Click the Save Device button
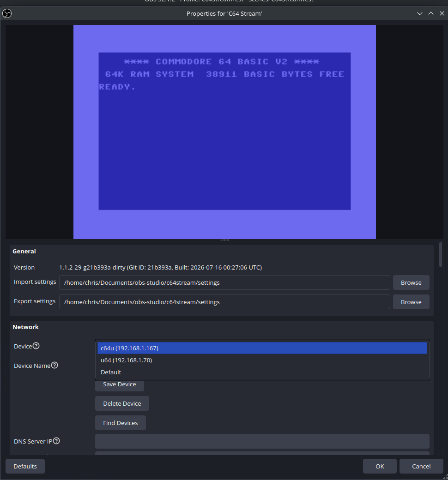Screen dimensions: 448x480 (120, 384)
